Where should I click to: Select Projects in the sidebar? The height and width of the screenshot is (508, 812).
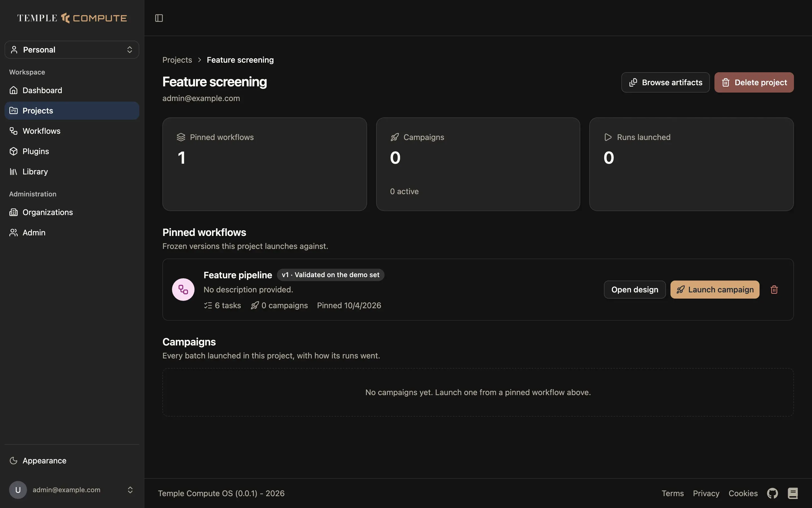pyautogui.click(x=72, y=111)
